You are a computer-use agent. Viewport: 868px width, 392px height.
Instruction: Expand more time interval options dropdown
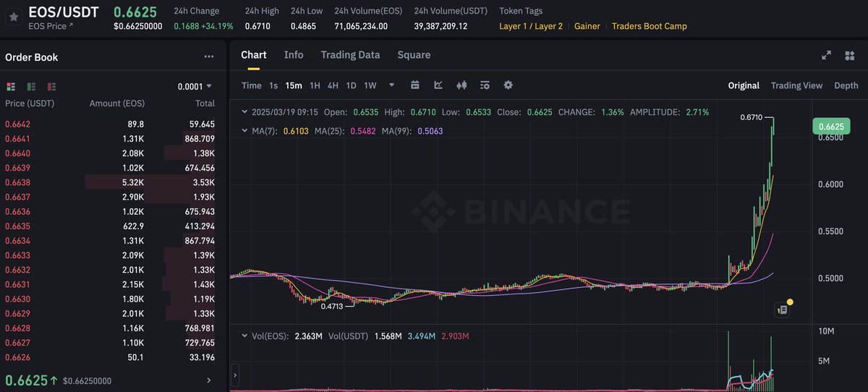(x=391, y=85)
